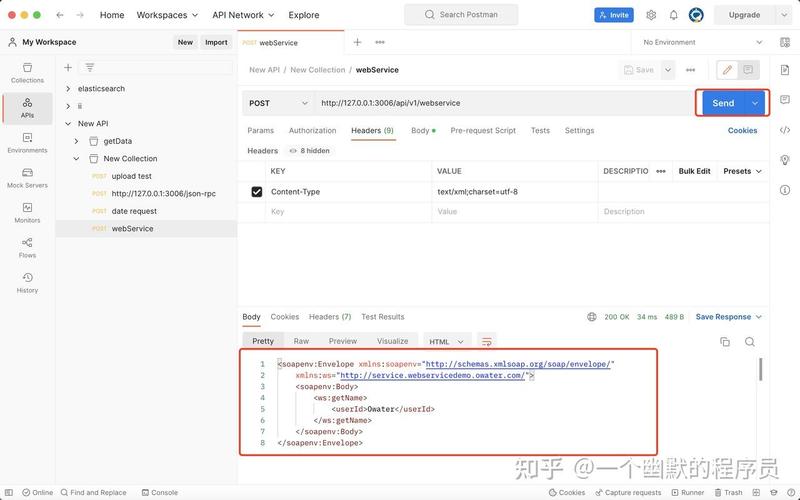The width and height of the screenshot is (800, 500).
Task: Copy the response body
Action: pos(724,342)
